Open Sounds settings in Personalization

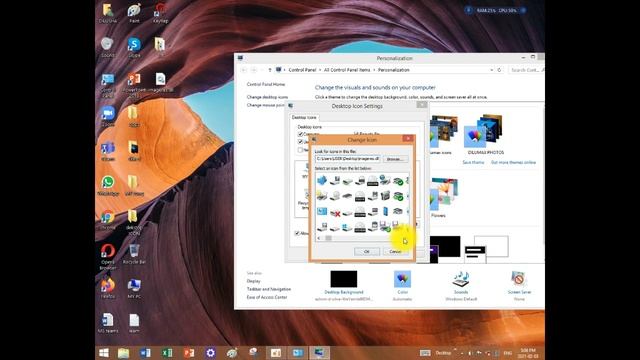point(461,286)
